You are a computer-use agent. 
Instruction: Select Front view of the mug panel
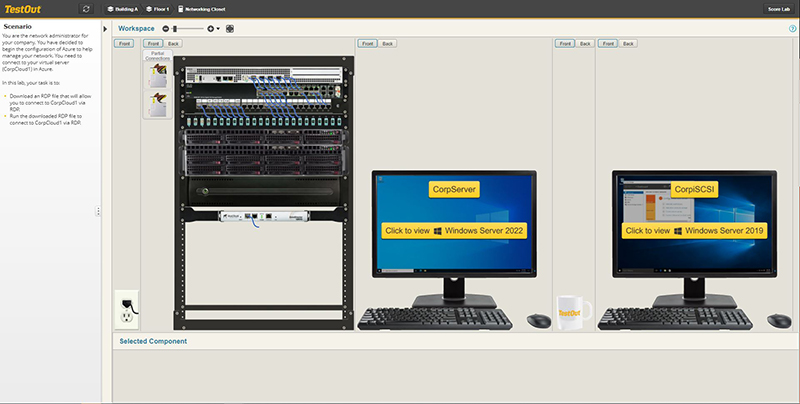tap(565, 43)
